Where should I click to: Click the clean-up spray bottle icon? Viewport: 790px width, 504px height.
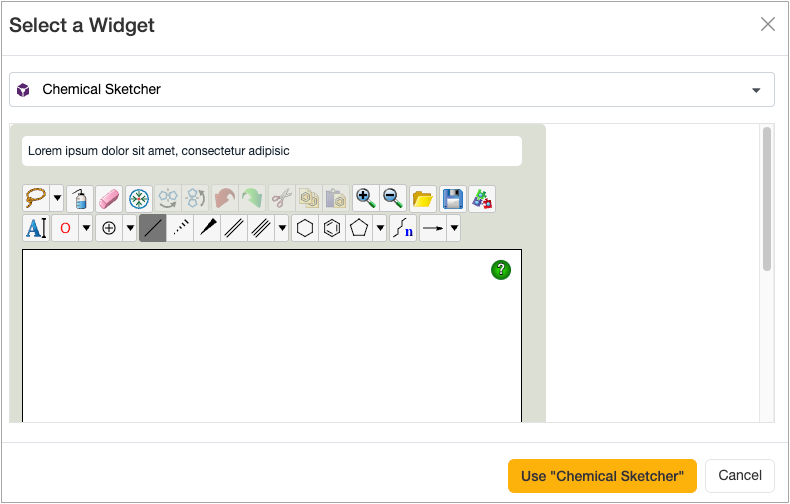(x=80, y=199)
